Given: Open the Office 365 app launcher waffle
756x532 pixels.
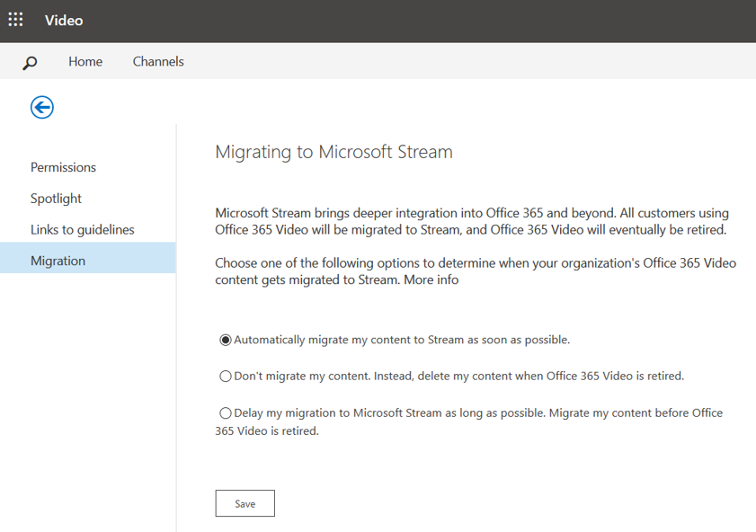Looking at the screenshot, I should pos(16,20).
